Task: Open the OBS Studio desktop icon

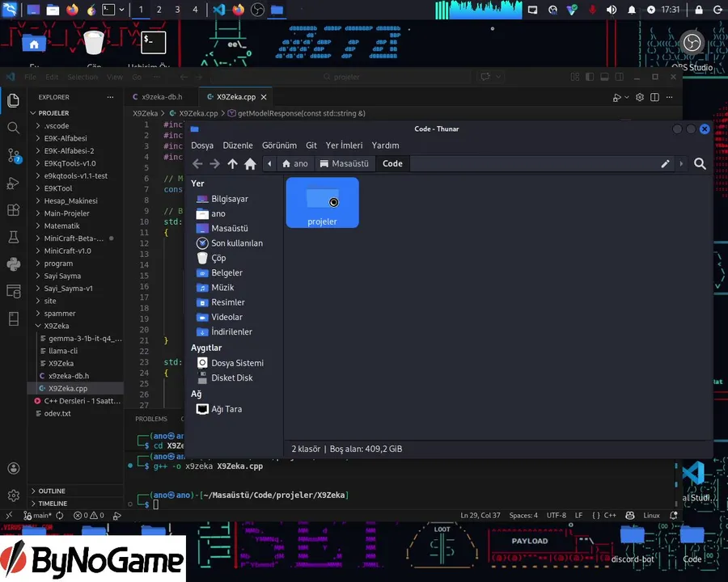Action: point(692,49)
